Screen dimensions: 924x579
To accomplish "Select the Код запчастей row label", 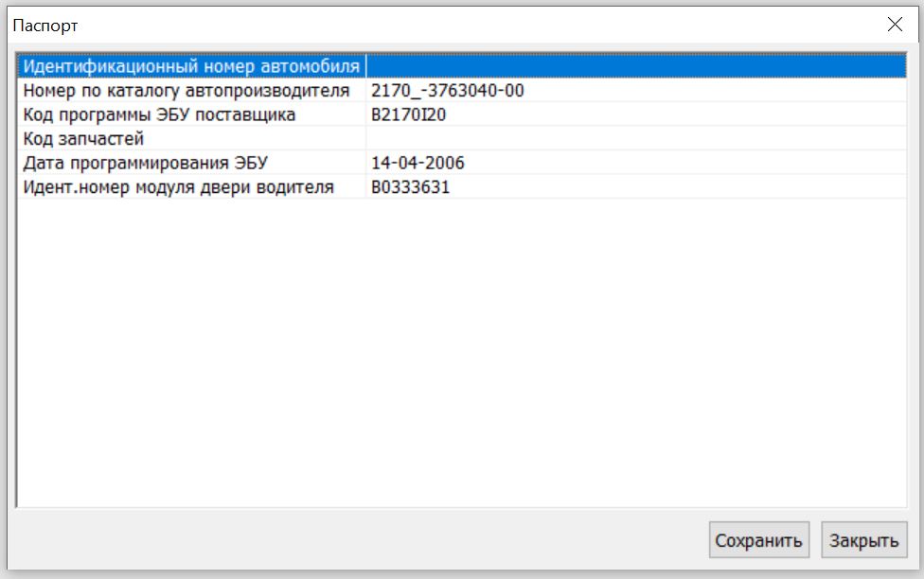I will [x=83, y=139].
